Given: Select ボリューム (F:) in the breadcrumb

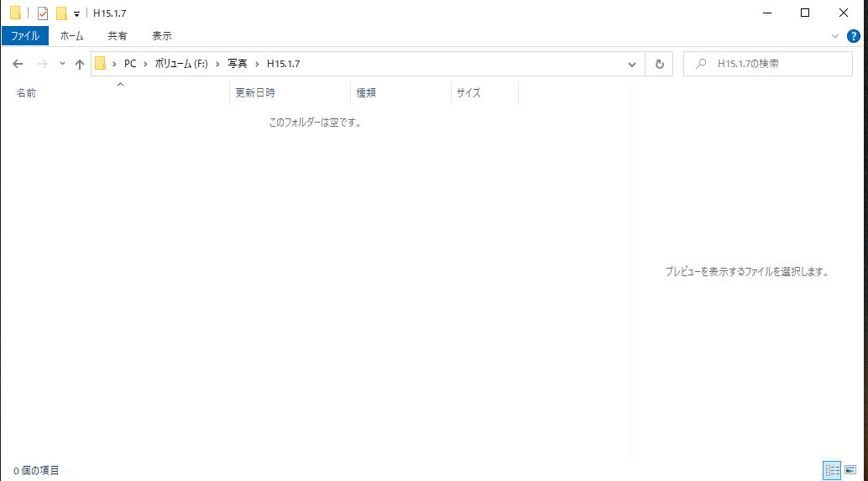Looking at the screenshot, I should (x=181, y=64).
